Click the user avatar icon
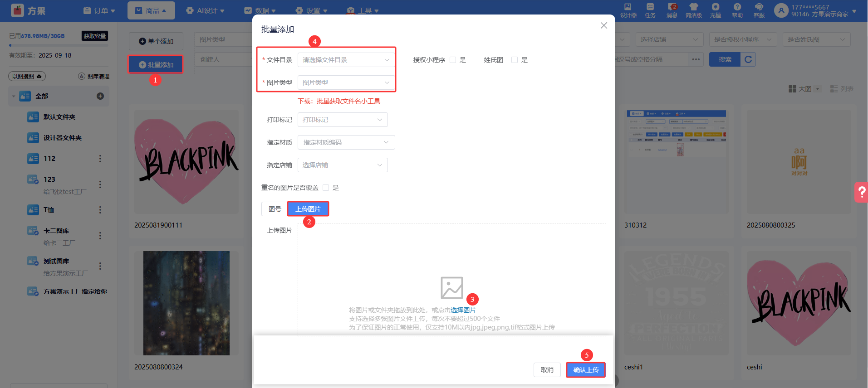The image size is (868, 388). [781, 10]
